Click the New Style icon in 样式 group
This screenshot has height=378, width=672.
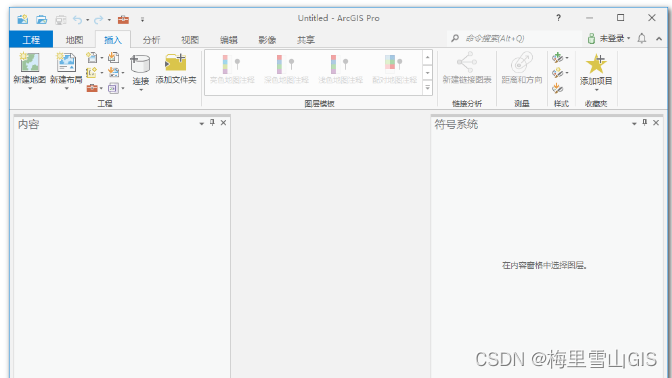pos(558,73)
